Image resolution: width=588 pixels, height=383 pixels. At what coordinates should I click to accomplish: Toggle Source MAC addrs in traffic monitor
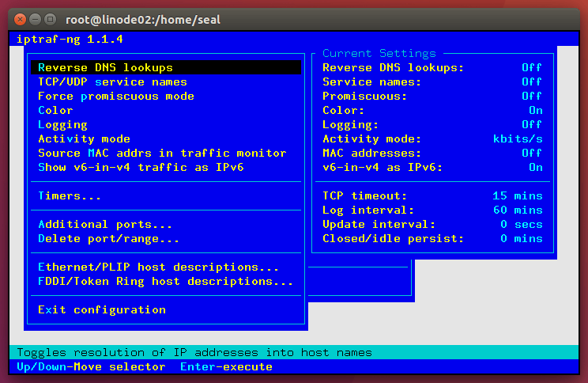coord(162,154)
